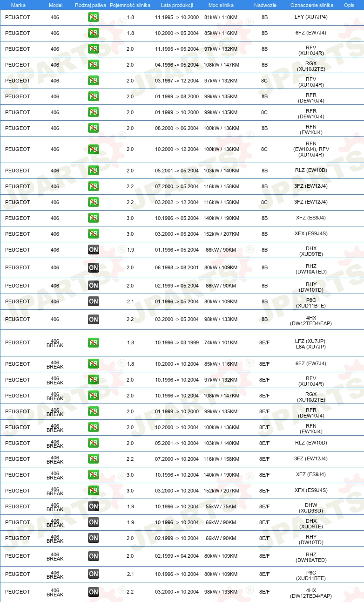Image resolution: width=364 pixels, height=602 pixels.
Task: Select 406 BREAK model in DHW (XUD9SD) row
Action: 55,506
